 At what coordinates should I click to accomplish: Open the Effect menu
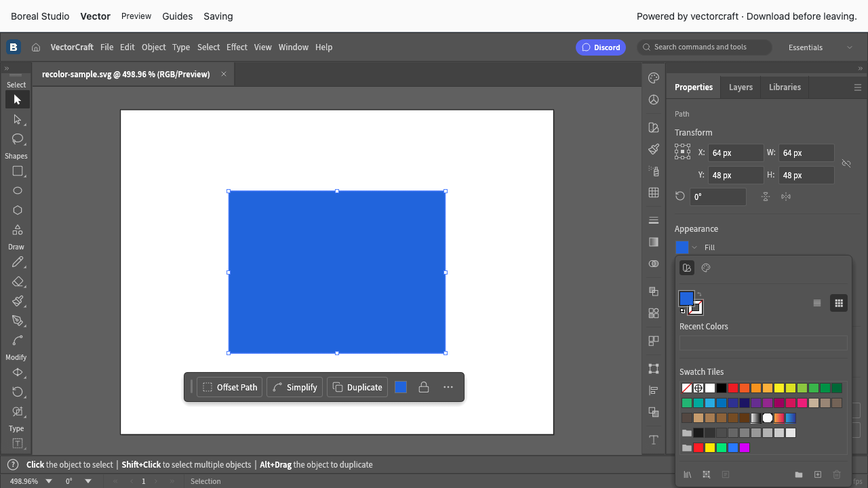[237, 47]
